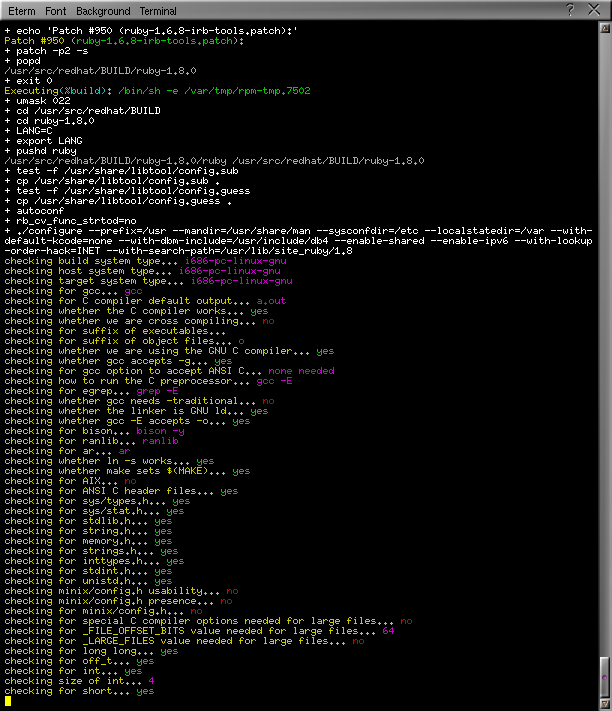Click the "+ pushd ruby" line
This screenshot has height=711, width=612.
(40, 151)
